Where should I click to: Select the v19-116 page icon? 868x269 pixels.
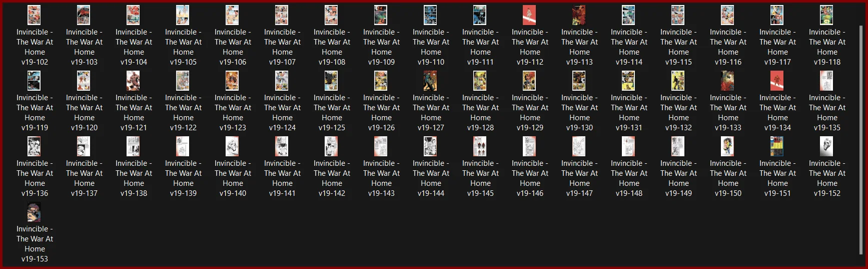(727, 16)
